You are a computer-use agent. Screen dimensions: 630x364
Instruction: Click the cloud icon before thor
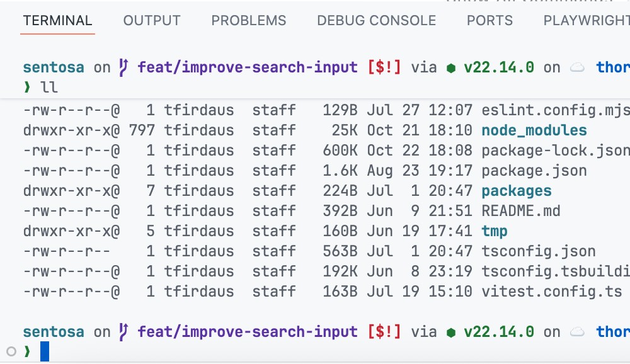click(x=578, y=67)
